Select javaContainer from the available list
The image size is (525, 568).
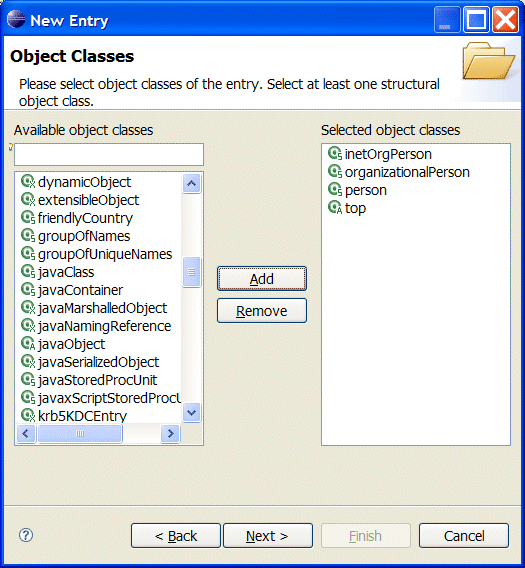tap(72, 290)
